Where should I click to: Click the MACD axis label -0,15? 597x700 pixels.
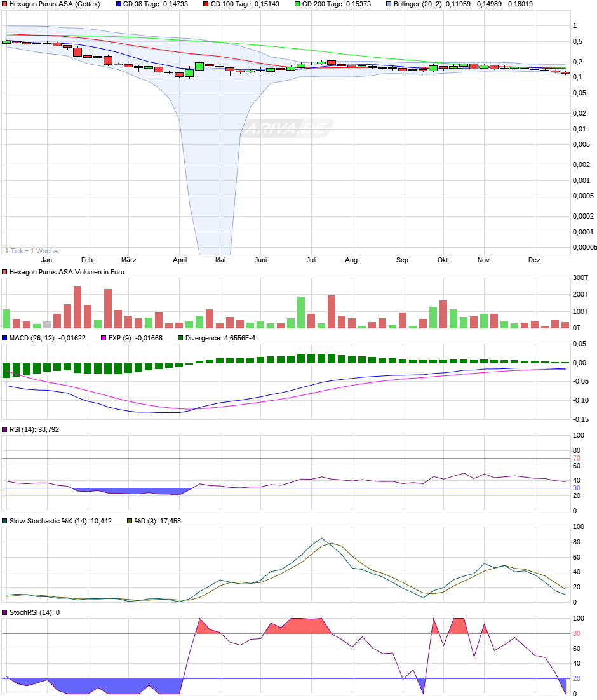click(x=580, y=420)
